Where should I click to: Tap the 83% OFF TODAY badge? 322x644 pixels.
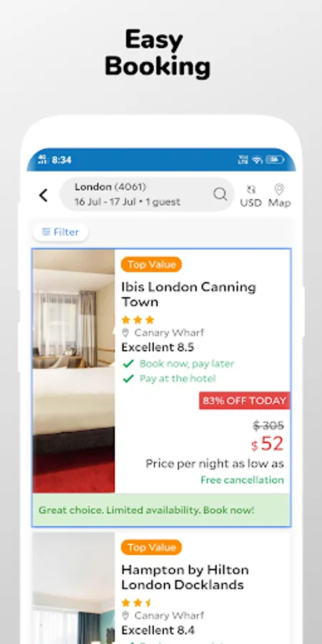click(x=245, y=401)
